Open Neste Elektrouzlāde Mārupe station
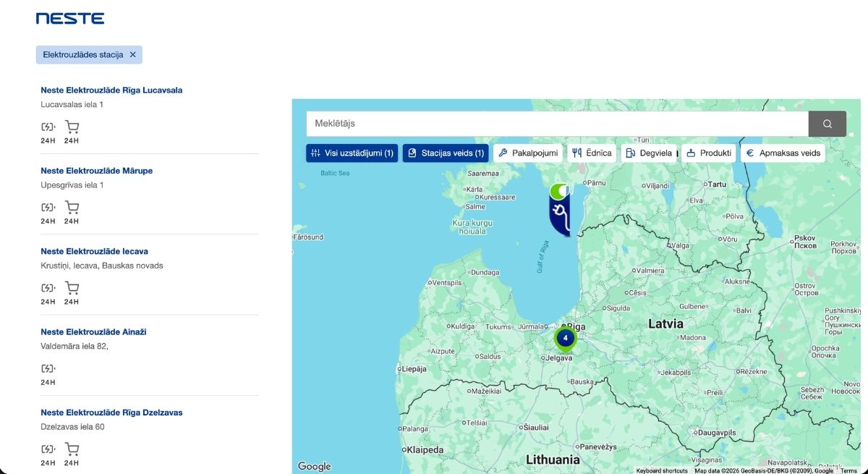 pyautogui.click(x=96, y=171)
